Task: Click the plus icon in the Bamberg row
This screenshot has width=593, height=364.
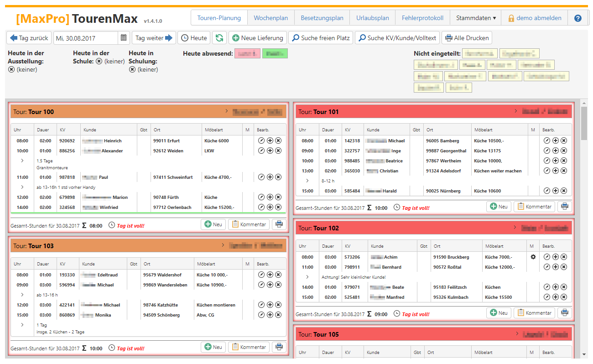Action: click(555, 141)
